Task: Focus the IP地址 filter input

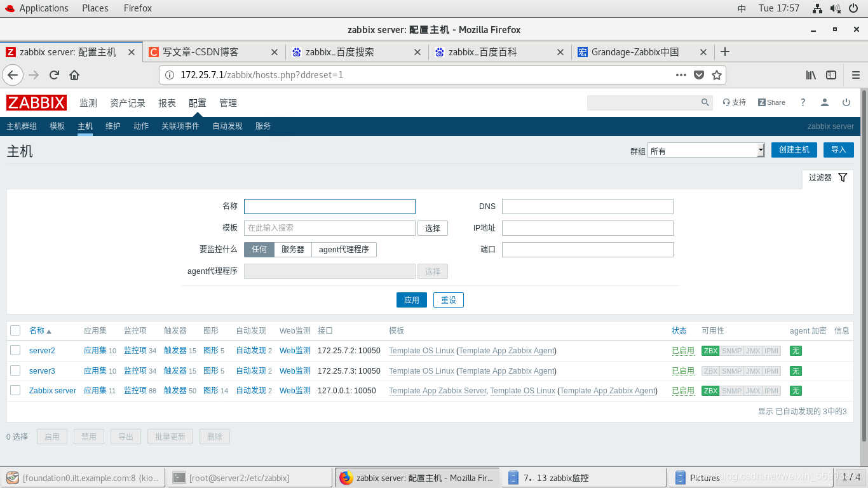Action: click(x=588, y=228)
